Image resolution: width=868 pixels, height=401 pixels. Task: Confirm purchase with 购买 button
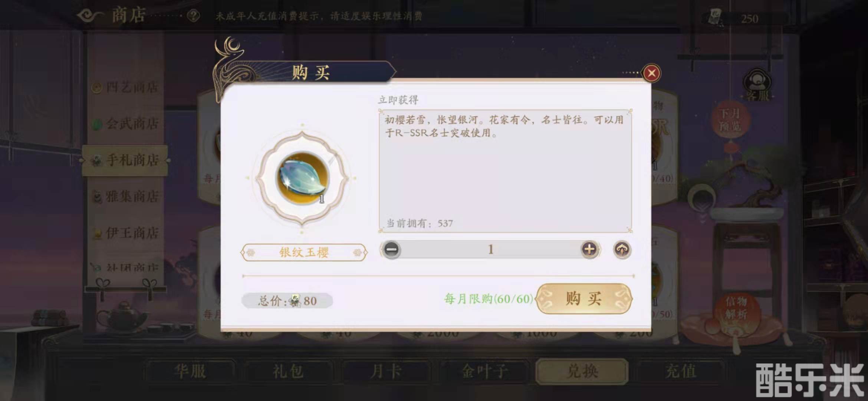[x=584, y=299]
